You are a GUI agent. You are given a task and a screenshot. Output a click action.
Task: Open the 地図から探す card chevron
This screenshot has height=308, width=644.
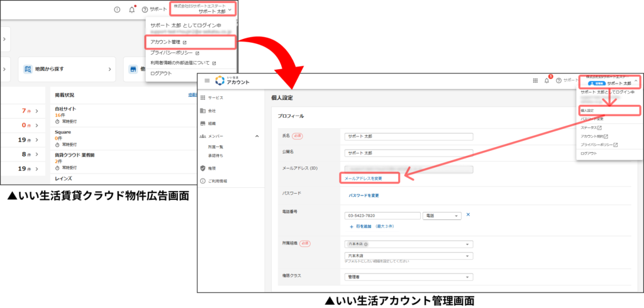109,69
